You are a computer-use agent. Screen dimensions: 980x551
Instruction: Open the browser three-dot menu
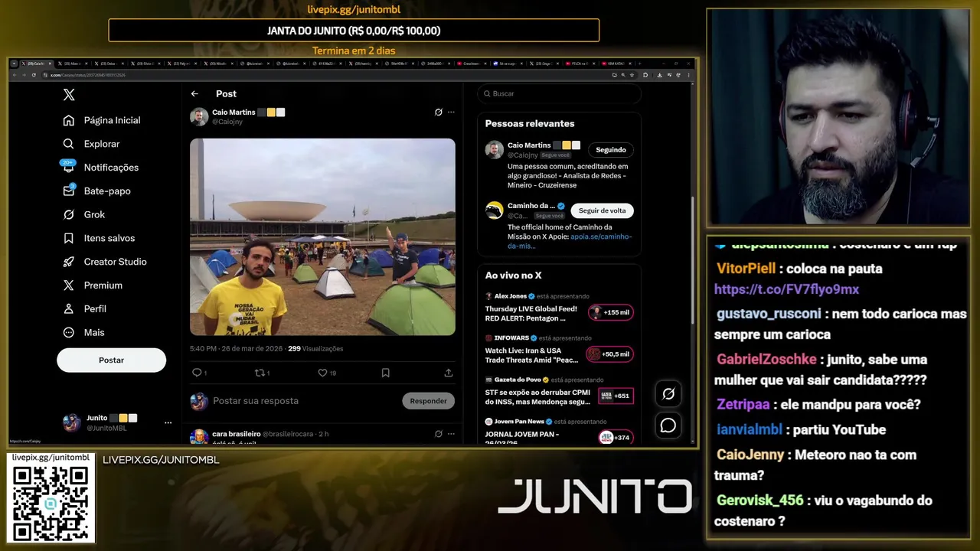(x=688, y=75)
